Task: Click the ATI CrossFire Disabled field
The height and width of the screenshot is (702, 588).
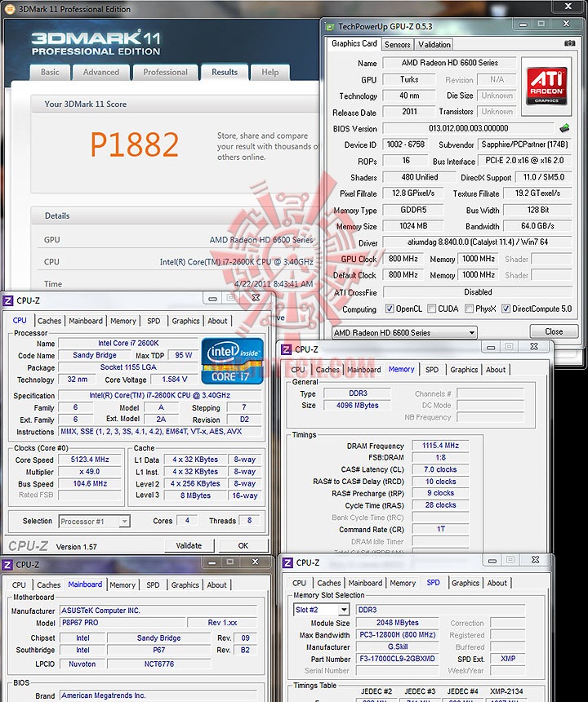Action: click(x=478, y=292)
